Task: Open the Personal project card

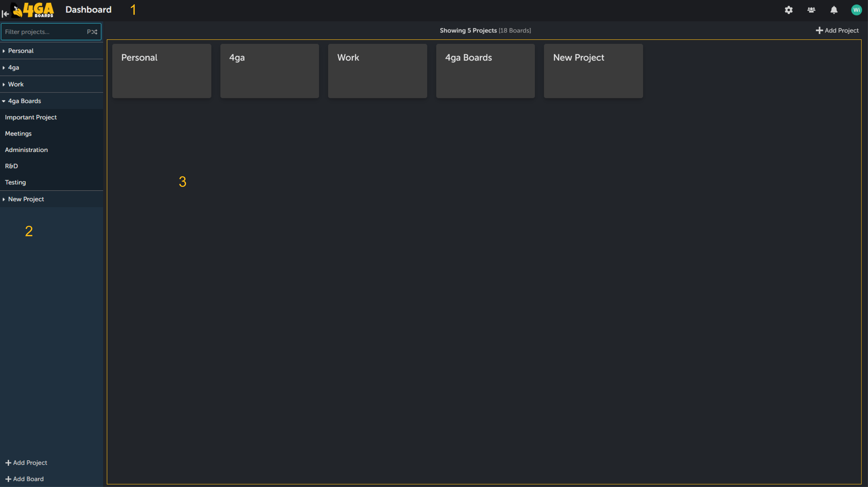Action: [x=162, y=71]
